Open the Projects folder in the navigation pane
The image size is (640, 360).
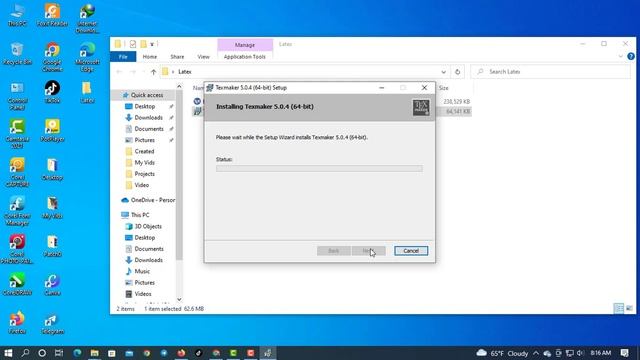pos(144,174)
